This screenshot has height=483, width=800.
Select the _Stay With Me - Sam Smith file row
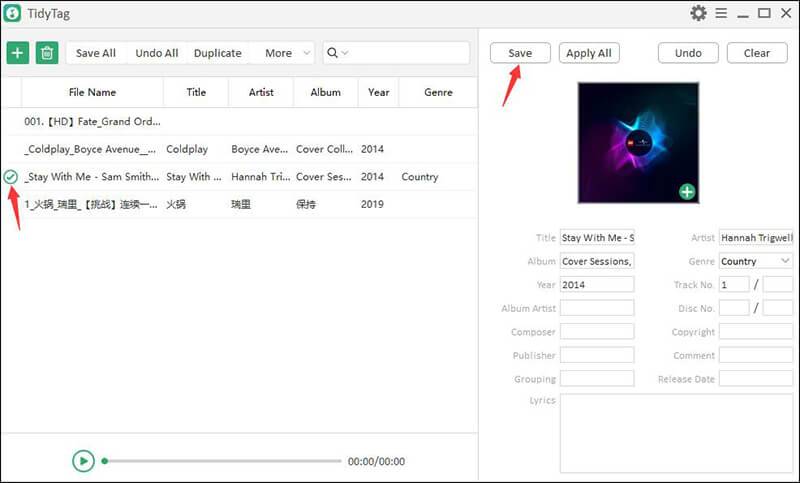click(239, 176)
